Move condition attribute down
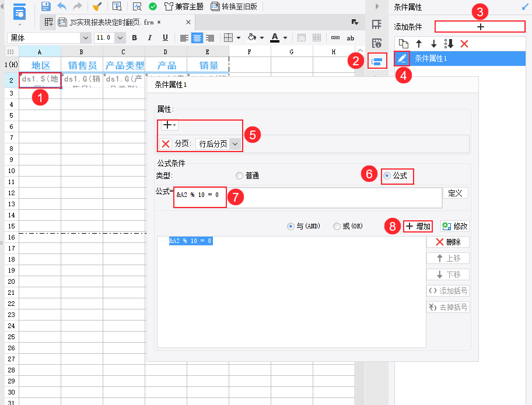The height and width of the screenshot is (405, 532). point(433,44)
